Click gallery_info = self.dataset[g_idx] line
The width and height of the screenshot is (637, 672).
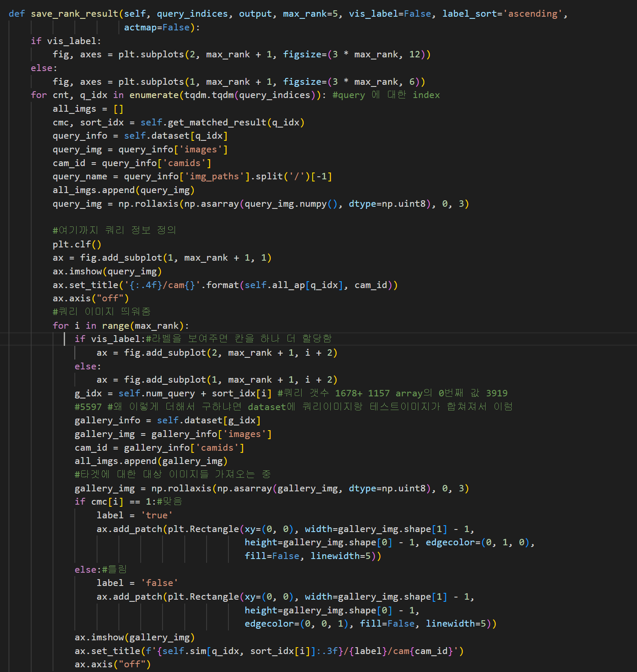168,420
